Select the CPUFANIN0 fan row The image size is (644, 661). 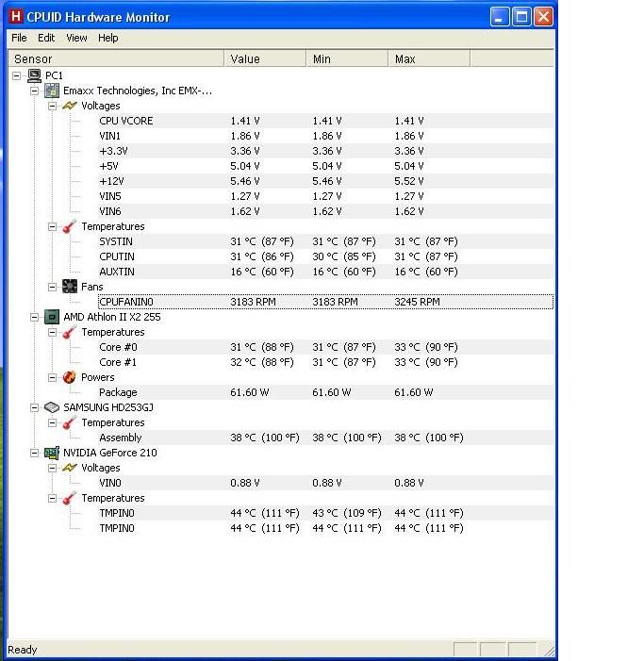[x=325, y=302]
